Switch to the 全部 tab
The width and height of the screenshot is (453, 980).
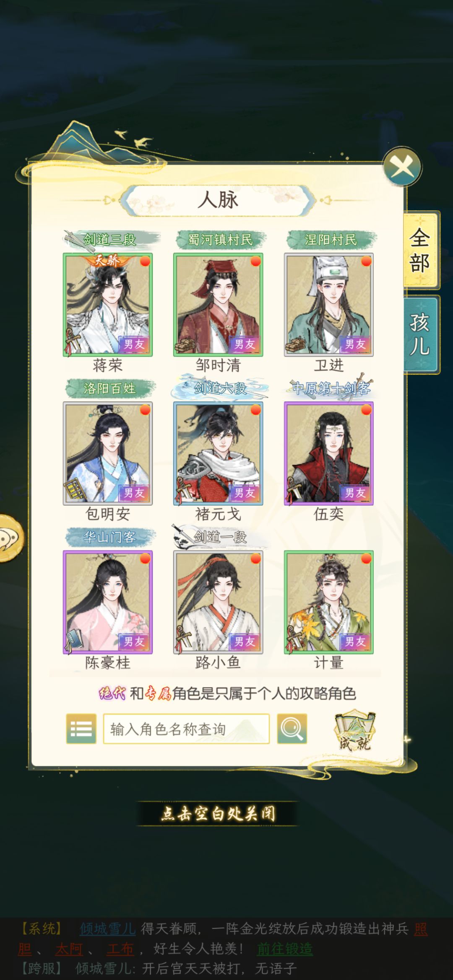click(421, 250)
